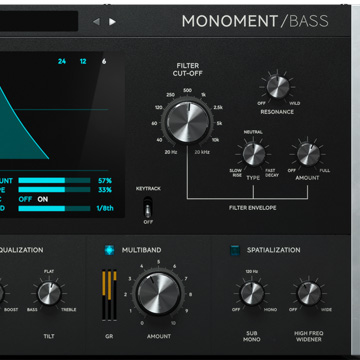360x360 pixels.
Task: Click the 33% slider bar
Action: [54, 190]
